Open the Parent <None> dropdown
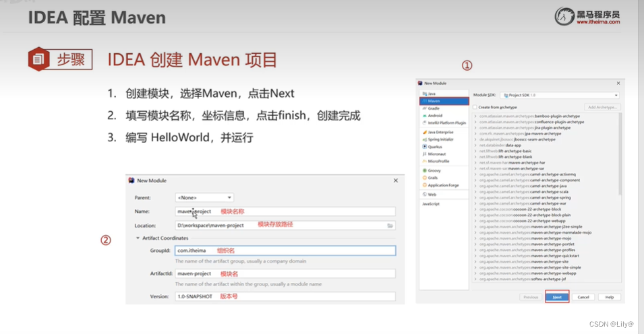 204,198
